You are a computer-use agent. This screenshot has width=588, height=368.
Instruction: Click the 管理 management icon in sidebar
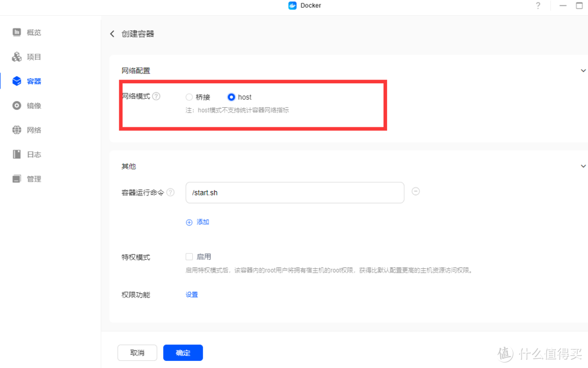[x=17, y=179]
